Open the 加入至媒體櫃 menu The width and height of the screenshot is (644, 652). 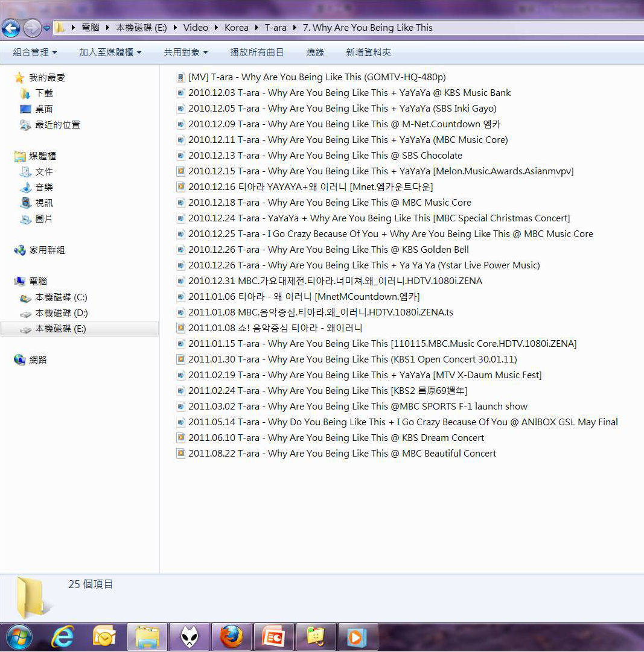coord(110,52)
